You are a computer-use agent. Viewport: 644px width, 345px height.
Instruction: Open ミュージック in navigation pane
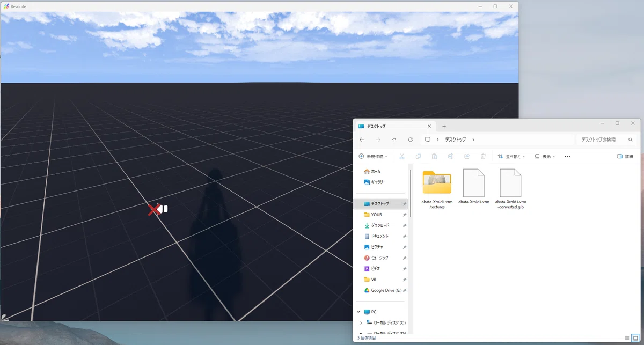point(380,258)
